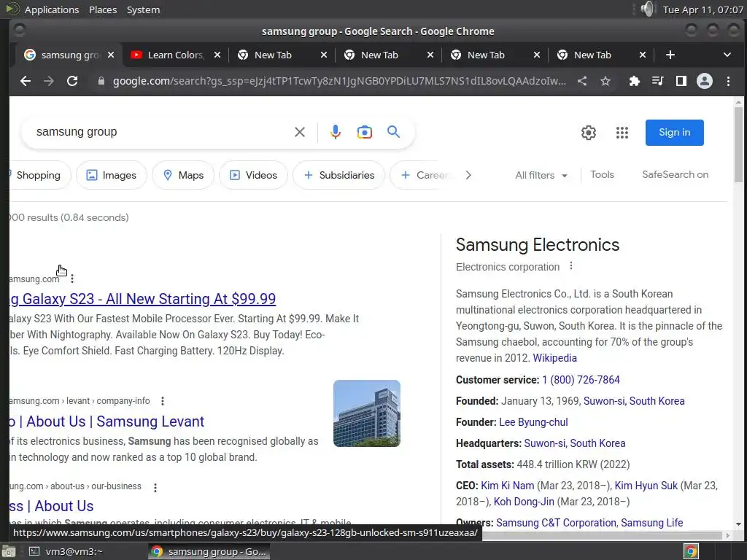This screenshot has height=560, width=747.
Task: Open the Kim Ki Nam CEO link
Action: click(x=508, y=486)
